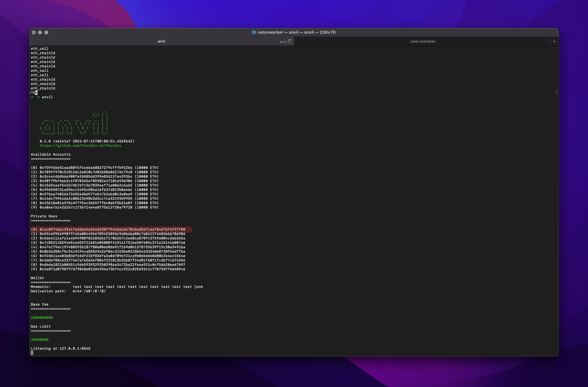Click the terminal cursor block at bottom
Screen dimensions: 588x387
click(x=32, y=353)
